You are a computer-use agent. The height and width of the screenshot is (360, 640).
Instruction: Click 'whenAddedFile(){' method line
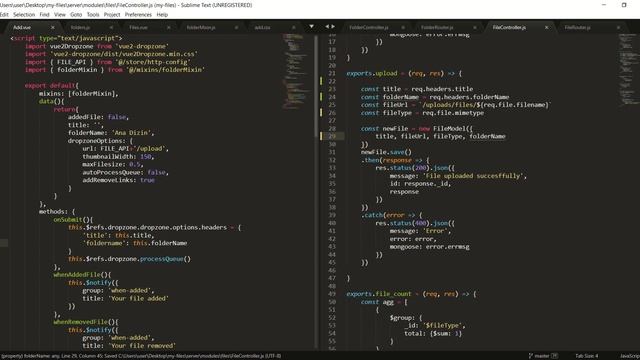pos(82,275)
